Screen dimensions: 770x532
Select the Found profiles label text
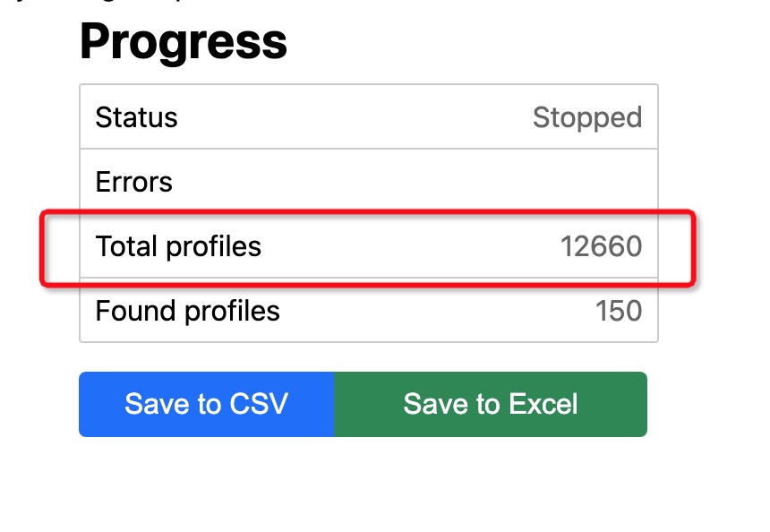point(187,311)
